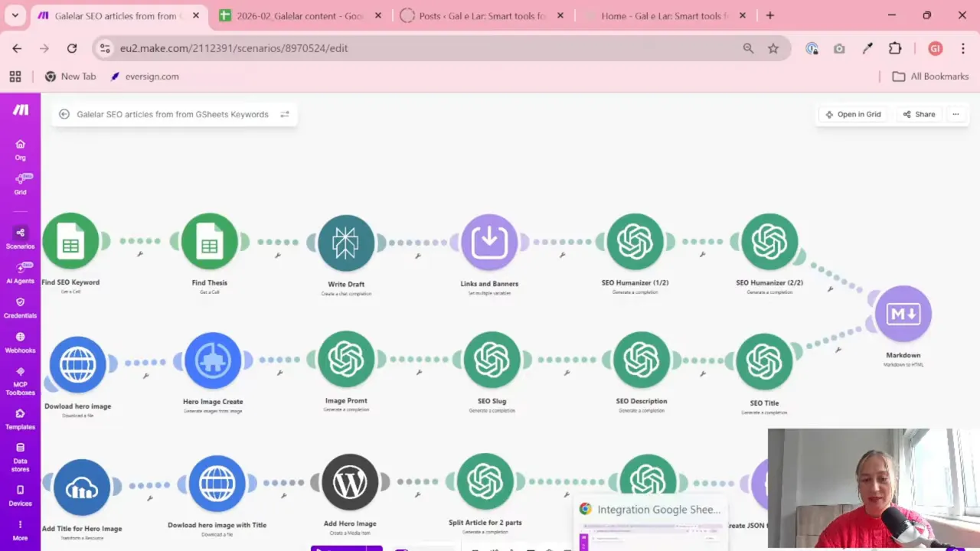The image size is (980, 551).
Task: Open the Dowload hero image HTTP module
Action: click(77, 364)
